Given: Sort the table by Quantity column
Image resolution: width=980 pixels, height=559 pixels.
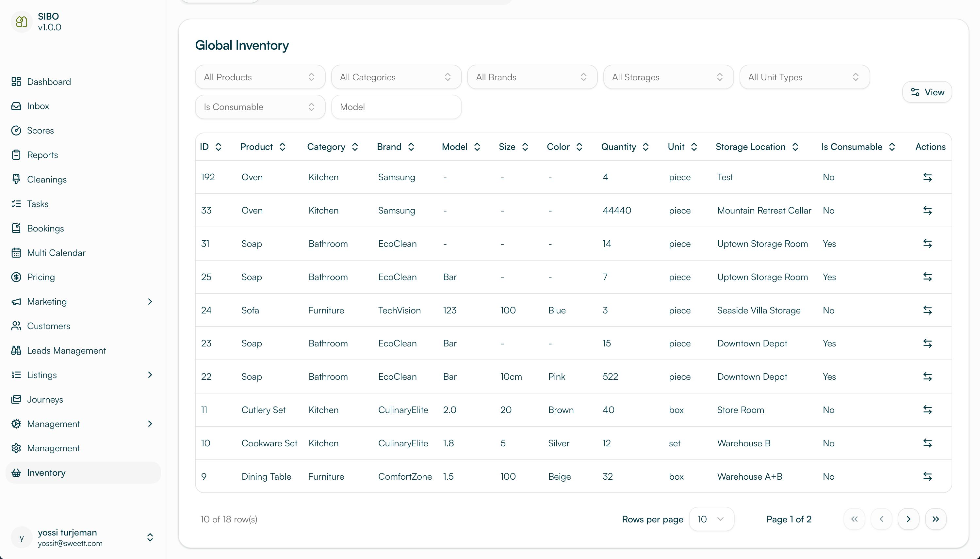Looking at the screenshot, I should pos(645,147).
